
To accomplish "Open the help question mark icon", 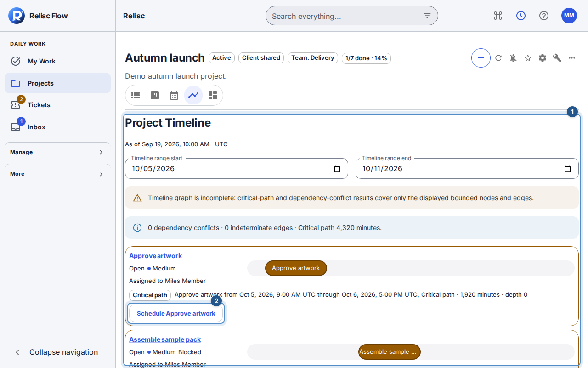I will (x=544, y=16).
